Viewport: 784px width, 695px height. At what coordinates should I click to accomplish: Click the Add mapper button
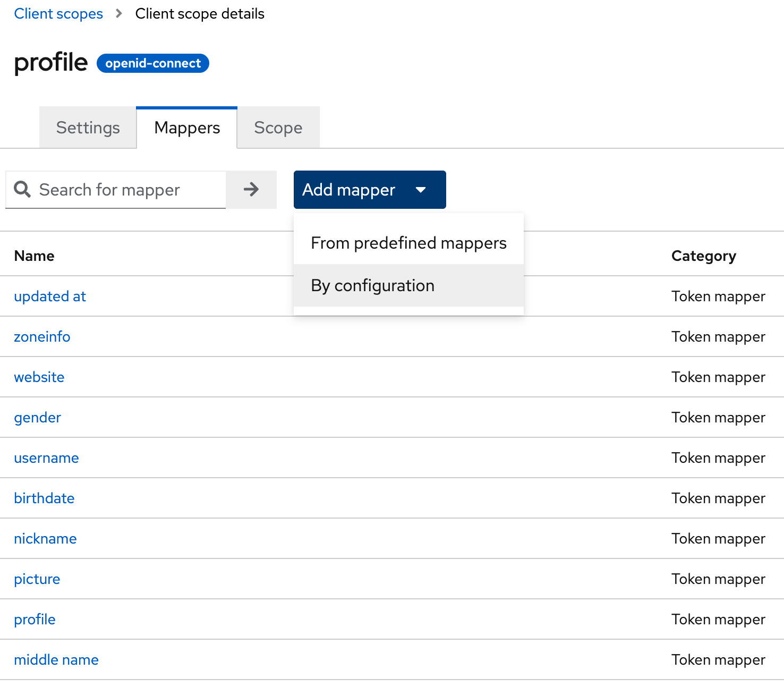(349, 190)
